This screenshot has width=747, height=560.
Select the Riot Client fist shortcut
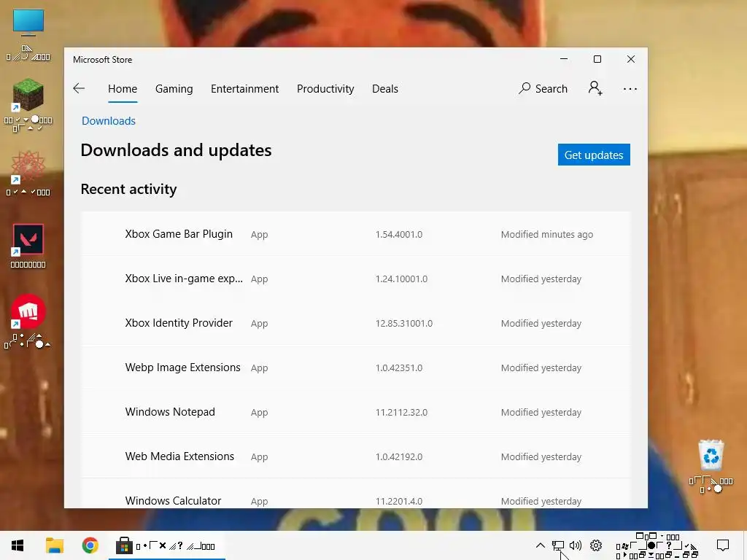(x=28, y=322)
